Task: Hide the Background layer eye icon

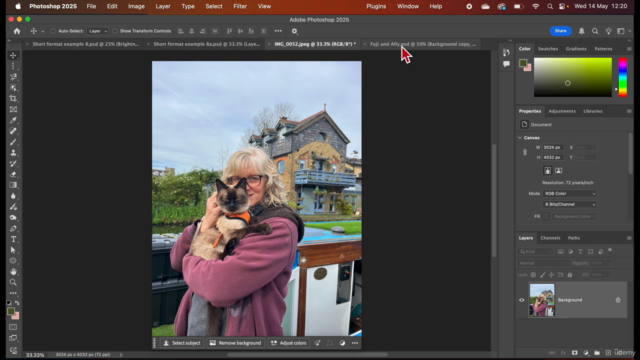Action: click(x=522, y=300)
